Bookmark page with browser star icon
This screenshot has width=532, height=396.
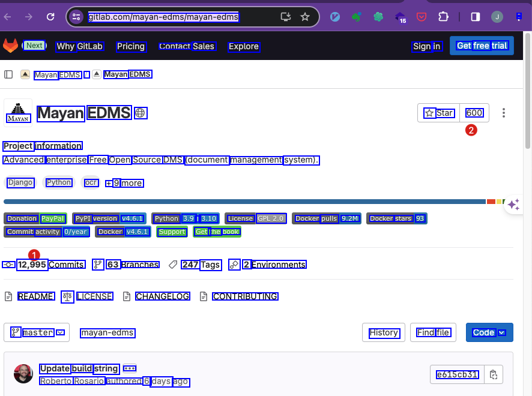(x=305, y=17)
